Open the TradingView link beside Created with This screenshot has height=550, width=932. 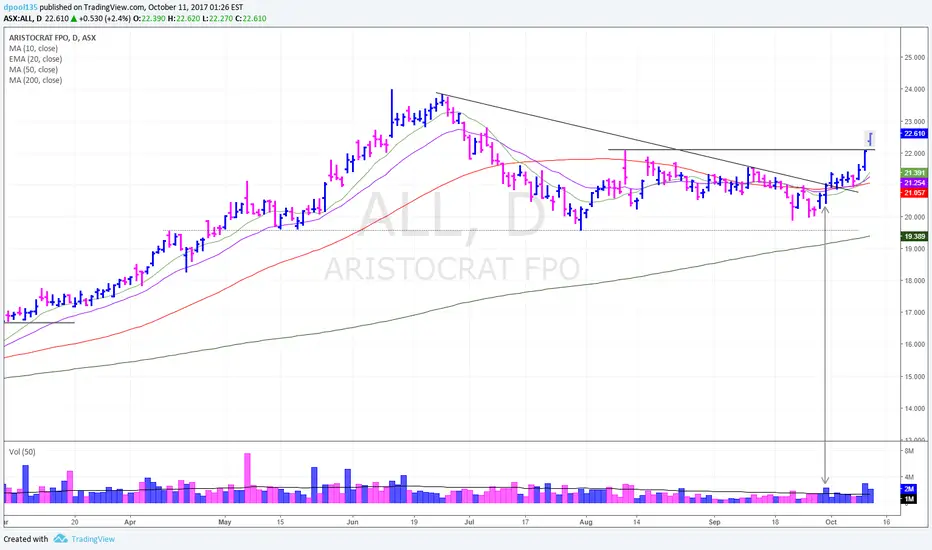(93, 539)
